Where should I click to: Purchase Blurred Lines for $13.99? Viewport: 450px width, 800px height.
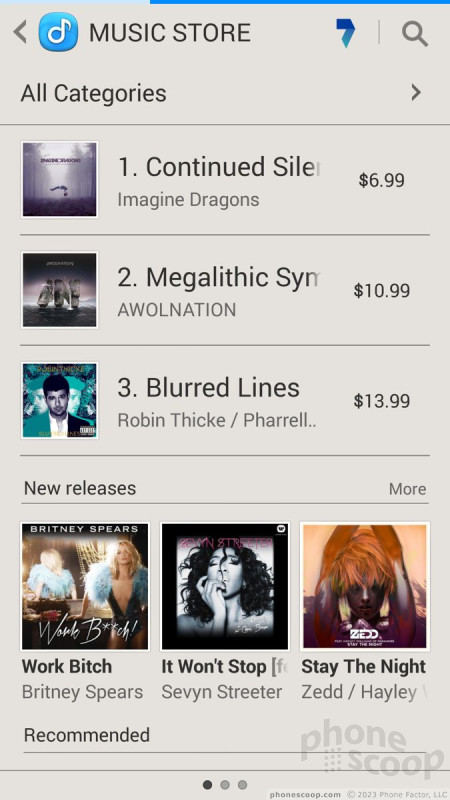[382, 401]
